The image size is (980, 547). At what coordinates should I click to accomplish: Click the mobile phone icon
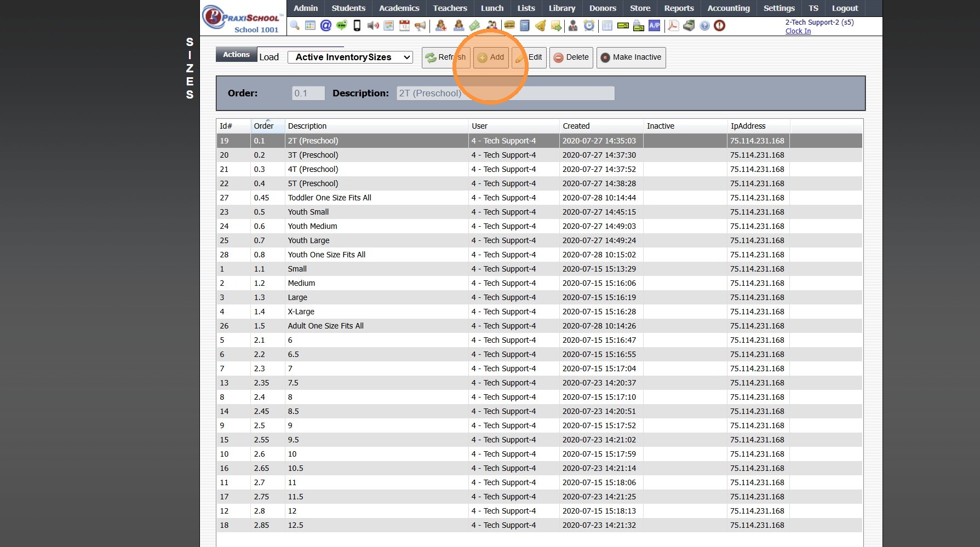pyautogui.click(x=357, y=26)
